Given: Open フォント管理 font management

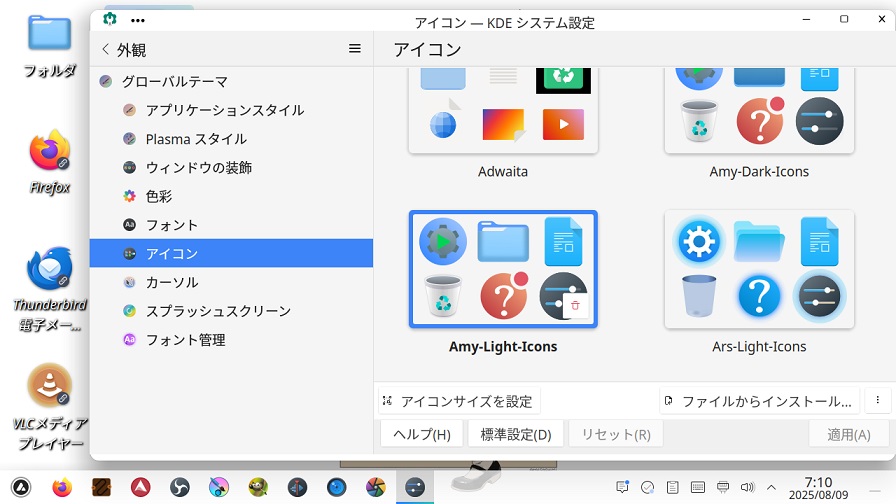Looking at the screenshot, I should [231, 339].
